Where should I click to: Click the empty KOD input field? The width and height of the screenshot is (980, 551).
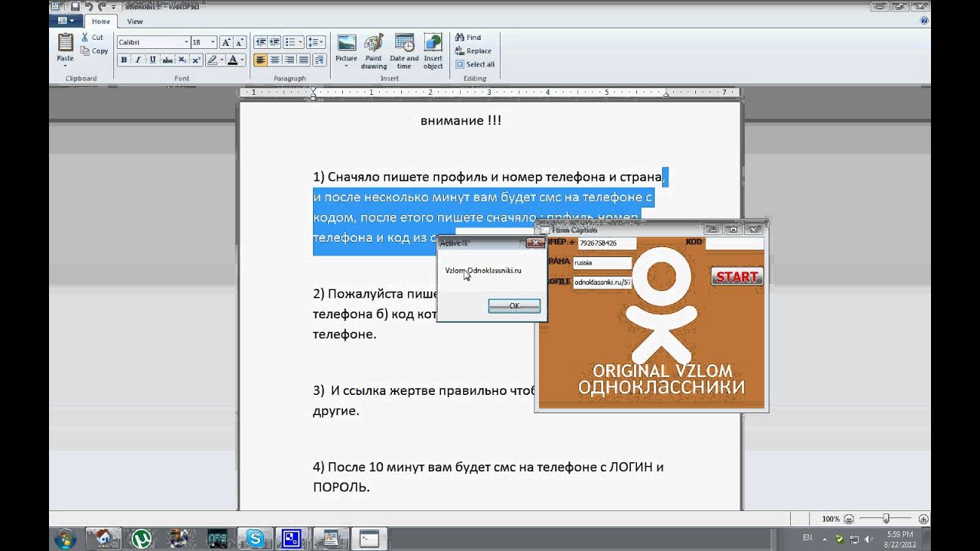734,243
